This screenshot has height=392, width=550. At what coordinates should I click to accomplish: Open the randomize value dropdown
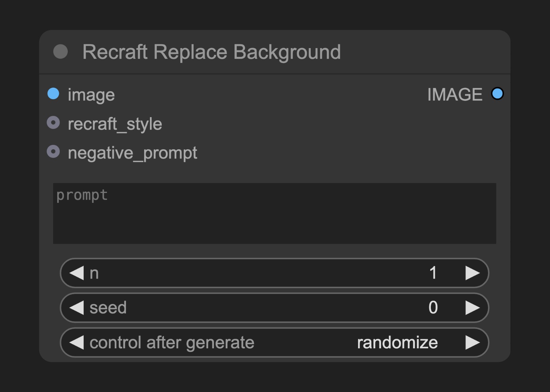[x=397, y=343]
